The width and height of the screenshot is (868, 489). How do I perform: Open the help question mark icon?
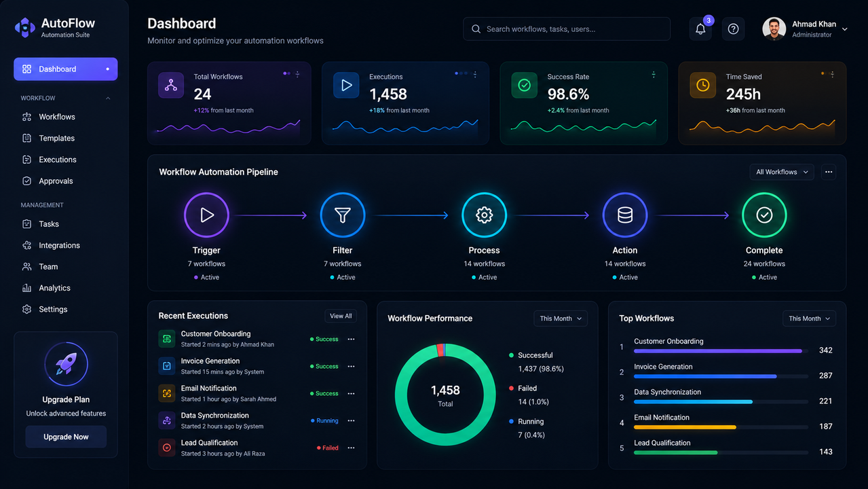733,29
